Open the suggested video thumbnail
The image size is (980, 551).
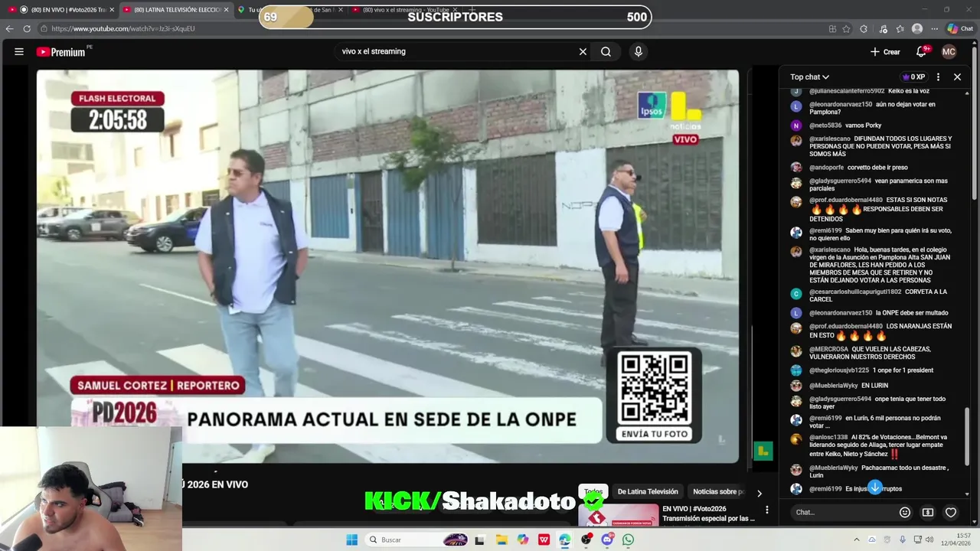click(619, 514)
